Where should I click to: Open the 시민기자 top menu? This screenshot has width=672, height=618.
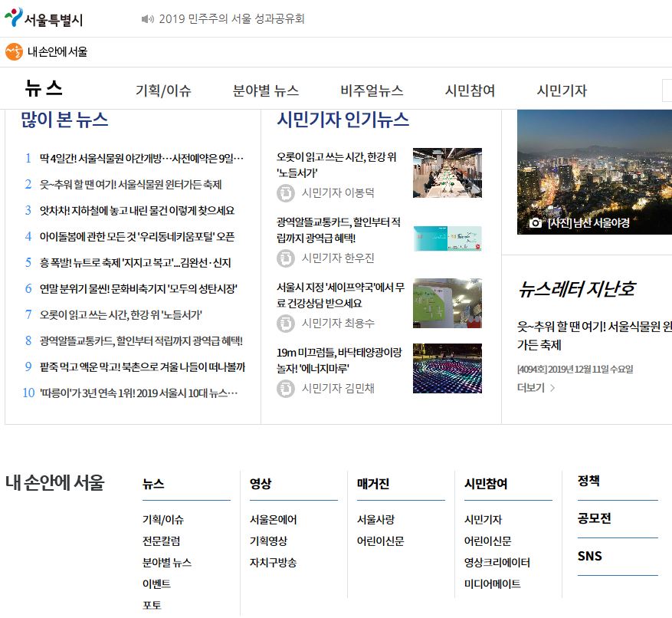[x=562, y=90]
